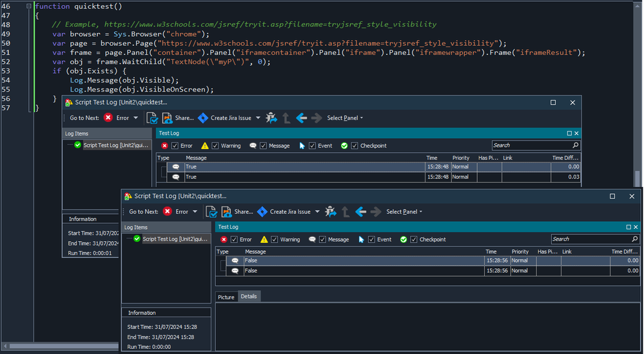Maximize the Test Log panel in the upper window

pos(569,133)
